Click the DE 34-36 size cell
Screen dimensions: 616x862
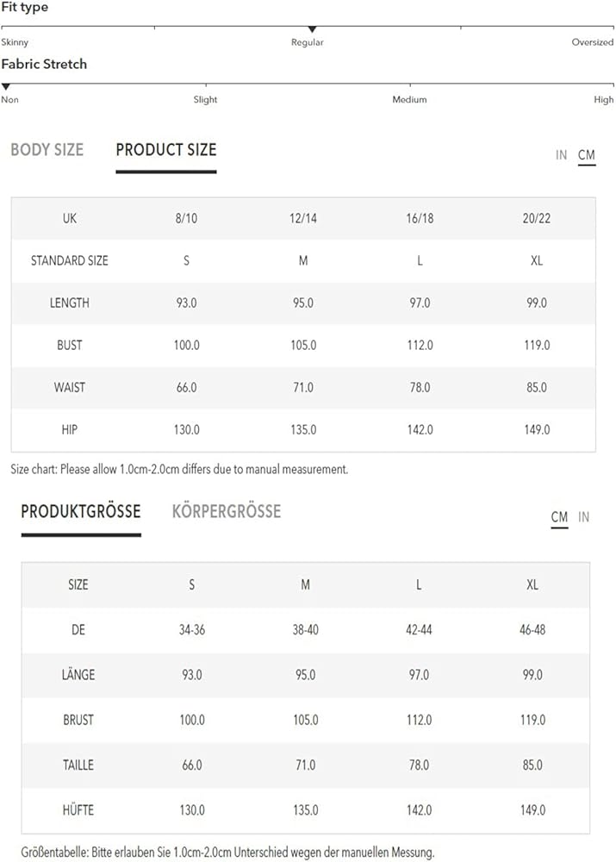point(191,630)
